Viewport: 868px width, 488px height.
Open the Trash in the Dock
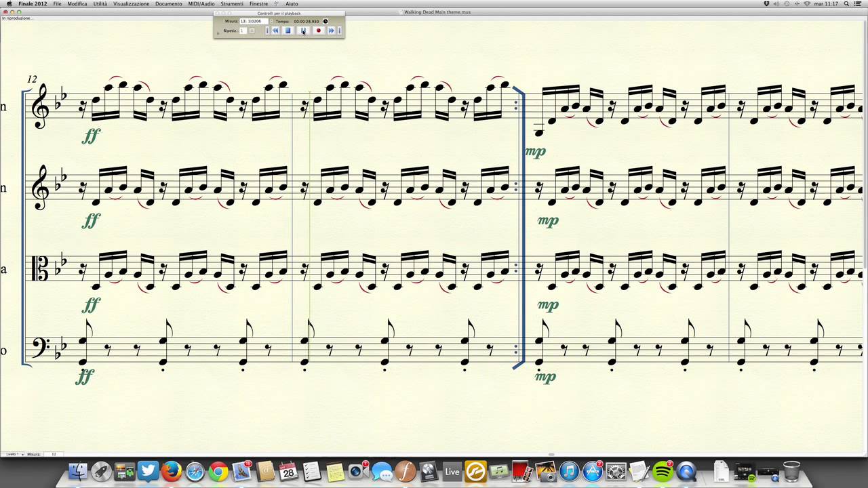[791, 472]
